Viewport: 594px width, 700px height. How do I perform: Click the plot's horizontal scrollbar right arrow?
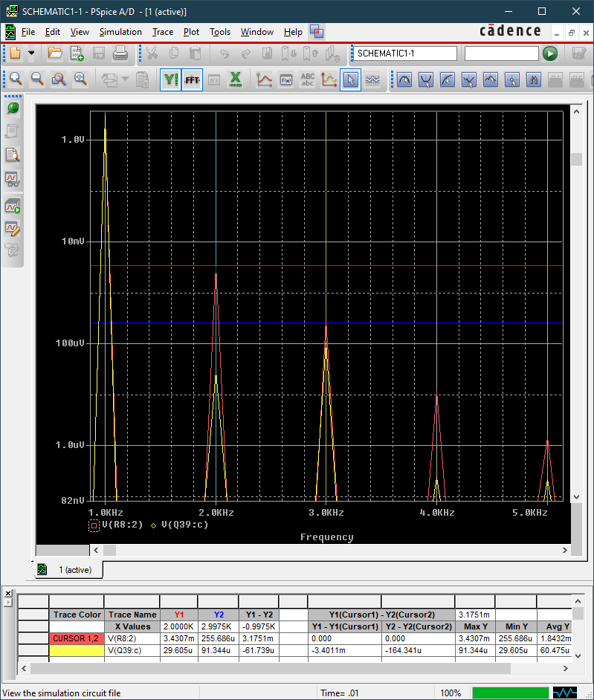pos(565,550)
